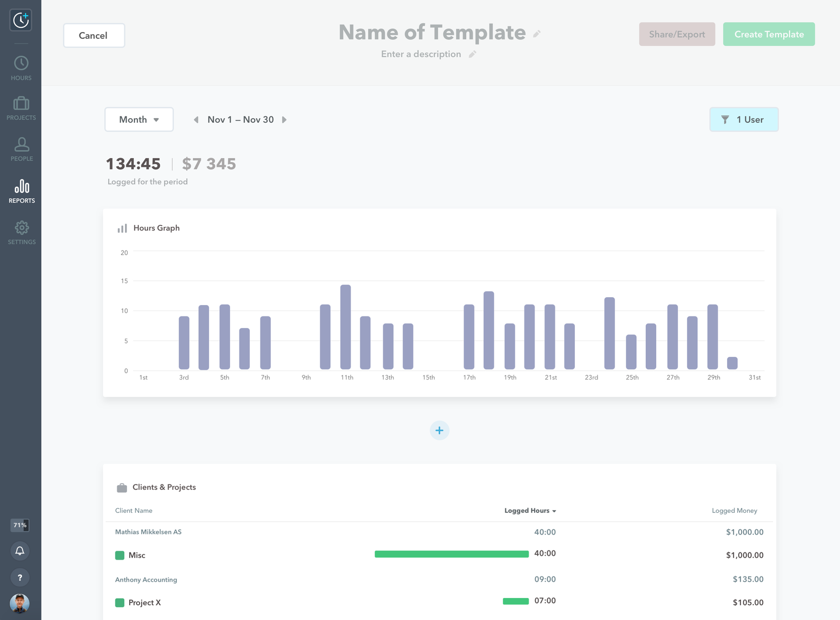Click the app logo at top left

click(x=21, y=20)
